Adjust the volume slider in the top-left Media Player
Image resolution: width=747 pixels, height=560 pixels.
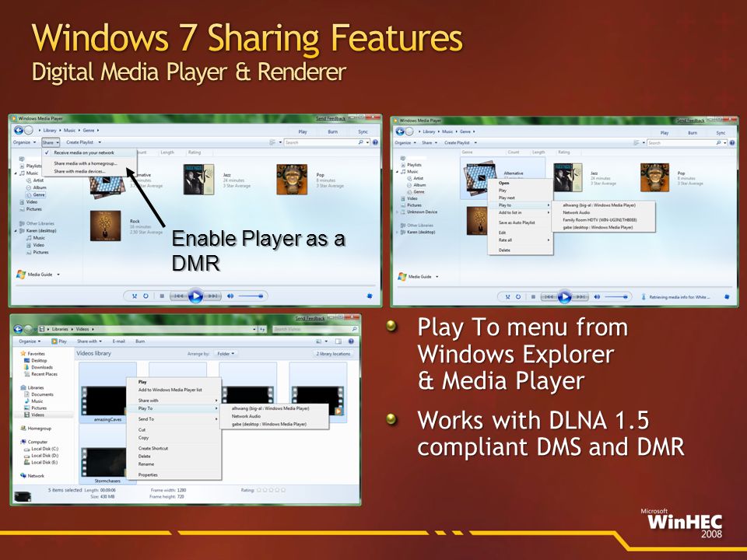(x=251, y=296)
